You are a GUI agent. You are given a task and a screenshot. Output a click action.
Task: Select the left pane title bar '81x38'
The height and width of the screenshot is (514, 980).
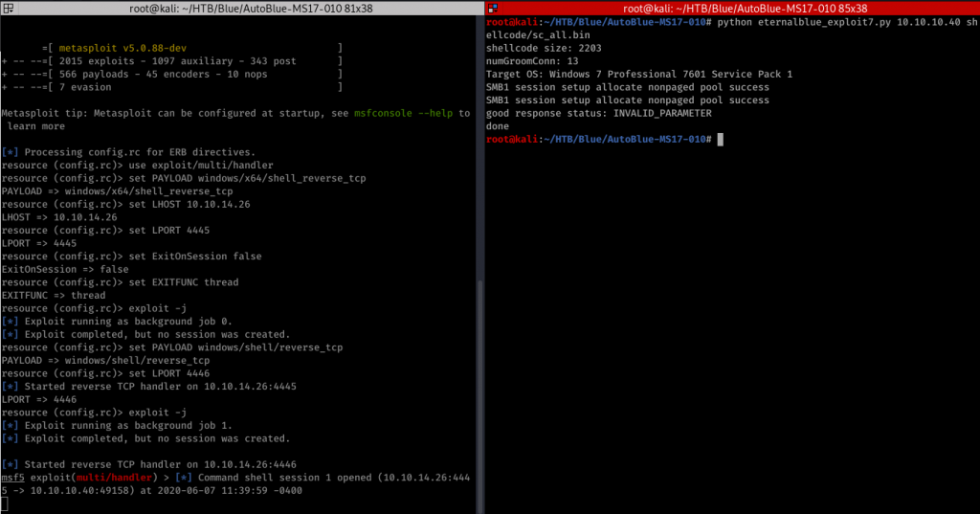point(251,8)
